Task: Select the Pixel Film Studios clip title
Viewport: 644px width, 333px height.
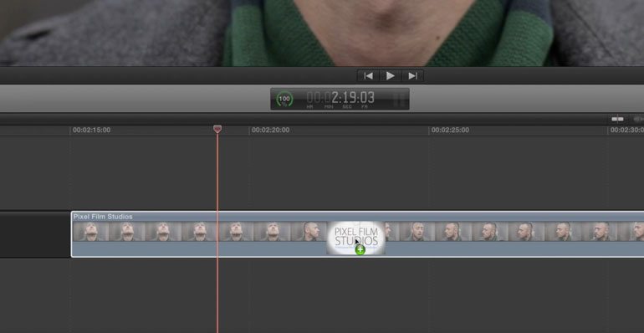Action: (103, 217)
